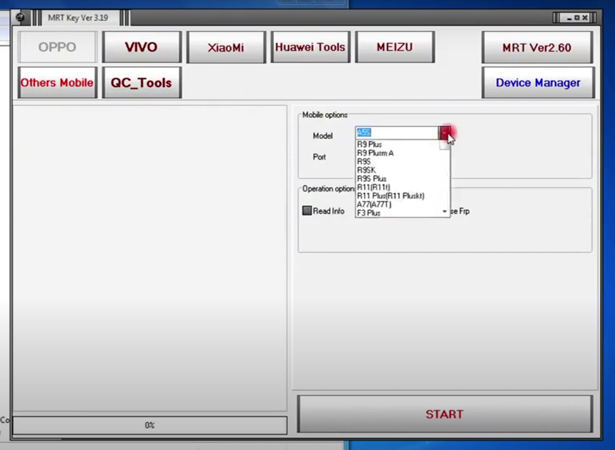The image size is (615, 450).
Task: Click the Model input field
Action: click(397, 133)
